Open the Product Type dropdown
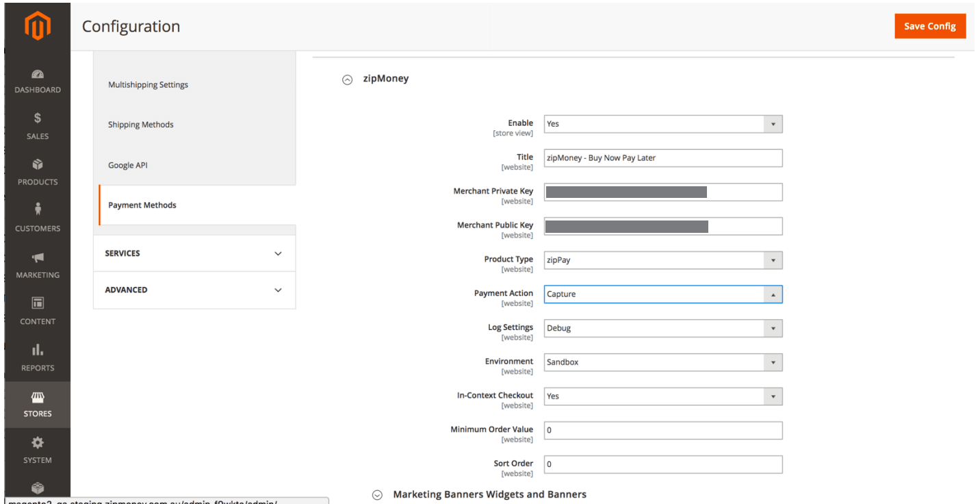 click(662, 260)
